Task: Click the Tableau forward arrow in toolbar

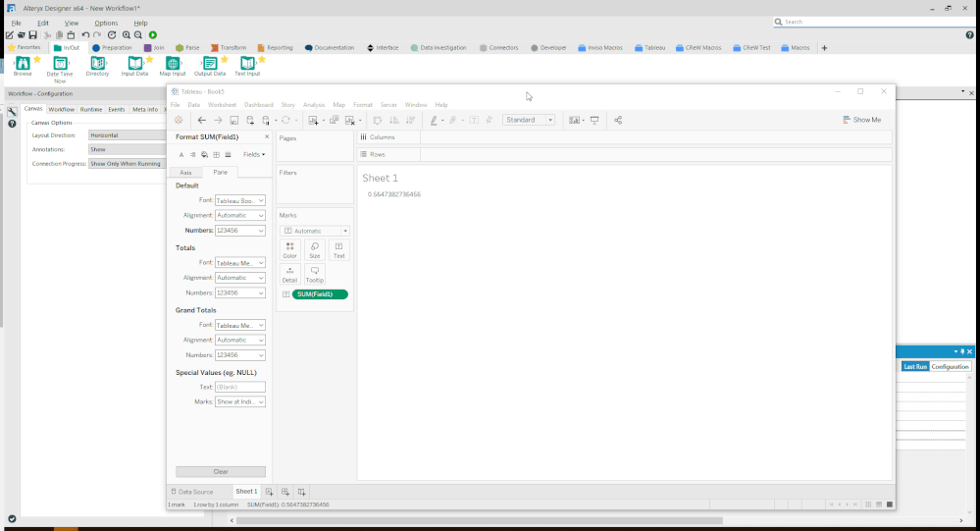Action: [x=218, y=120]
